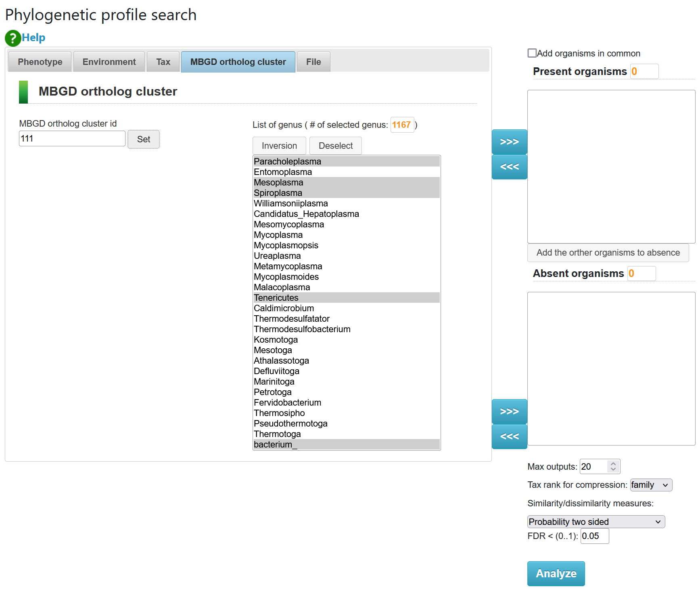Click Deselect to clear genus selection

(x=335, y=146)
